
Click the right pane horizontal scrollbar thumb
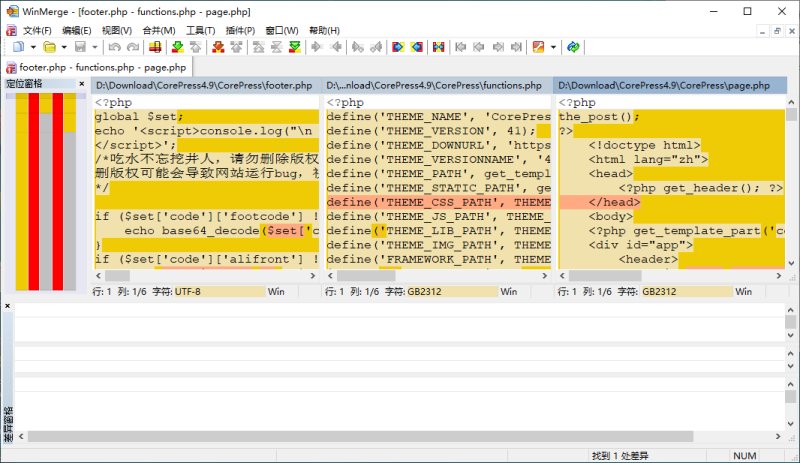605,276
